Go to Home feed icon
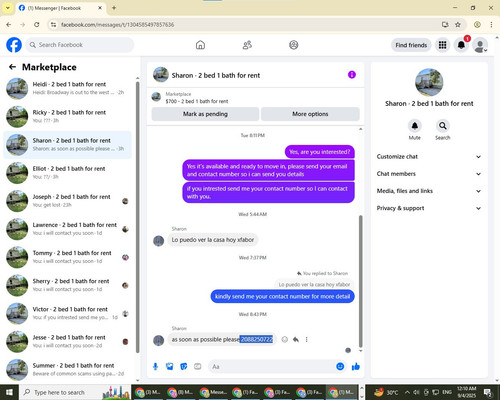The height and width of the screenshot is (400, 500). 200,45
